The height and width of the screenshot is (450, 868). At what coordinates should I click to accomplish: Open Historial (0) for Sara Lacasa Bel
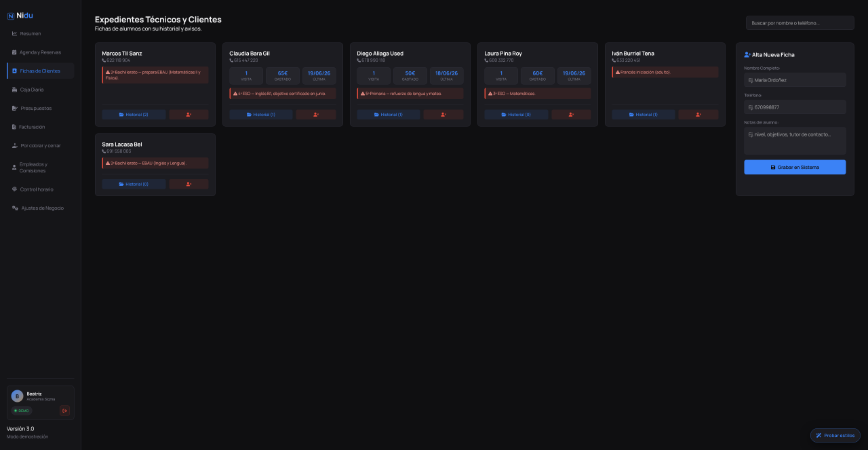pos(134,184)
